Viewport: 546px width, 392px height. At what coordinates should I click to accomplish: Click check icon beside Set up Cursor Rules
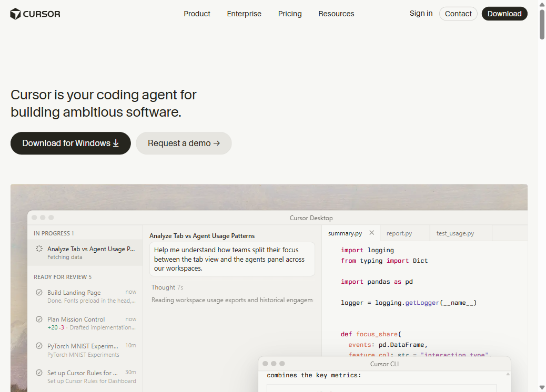click(x=39, y=373)
